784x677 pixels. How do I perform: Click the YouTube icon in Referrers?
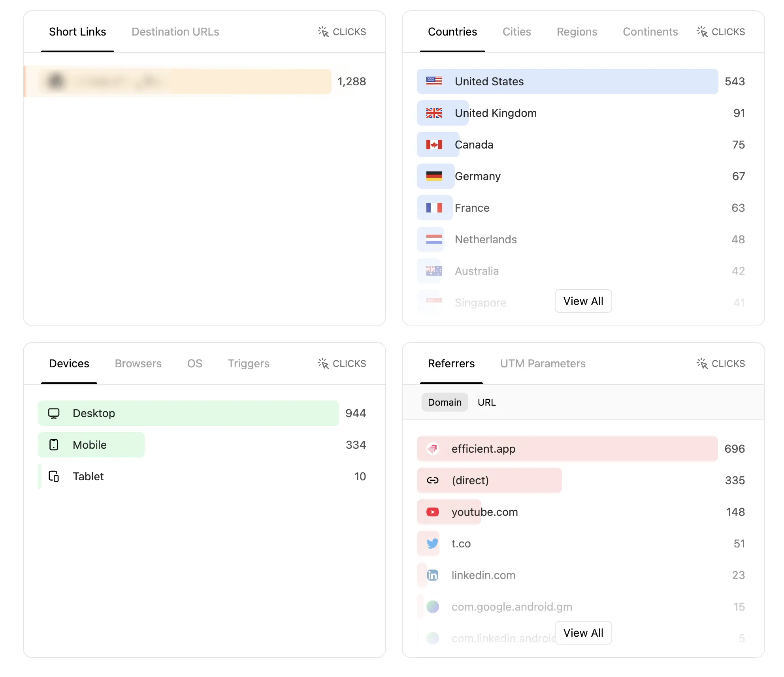[433, 512]
